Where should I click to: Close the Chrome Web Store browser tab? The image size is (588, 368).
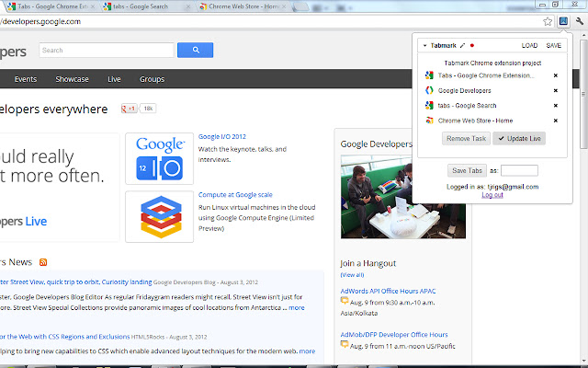coord(284,6)
